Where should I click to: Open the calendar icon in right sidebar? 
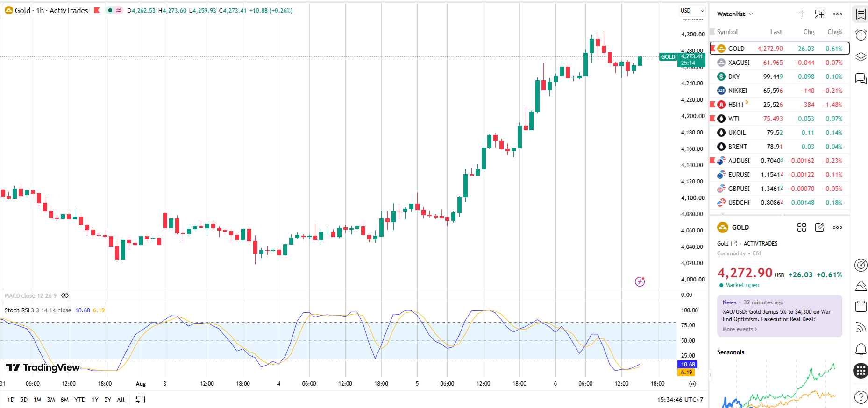[861, 306]
